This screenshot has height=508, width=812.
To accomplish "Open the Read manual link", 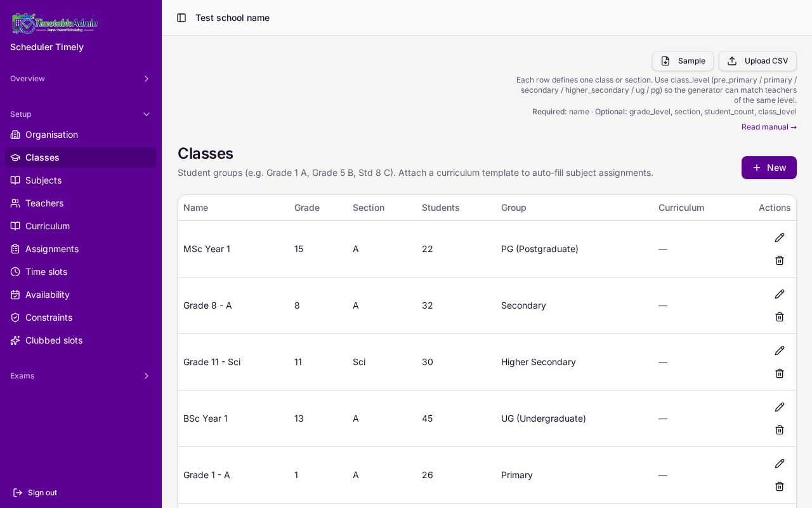I will tap(769, 127).
